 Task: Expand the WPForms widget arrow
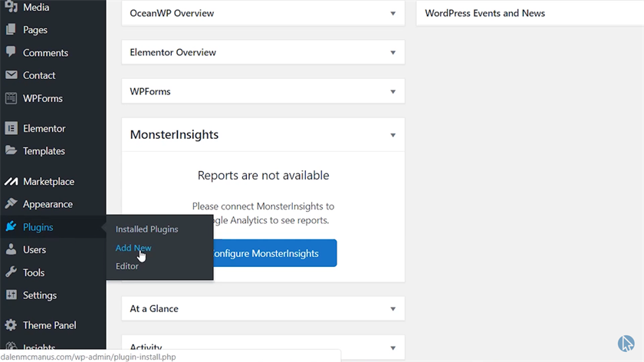(x=393, y=91)
